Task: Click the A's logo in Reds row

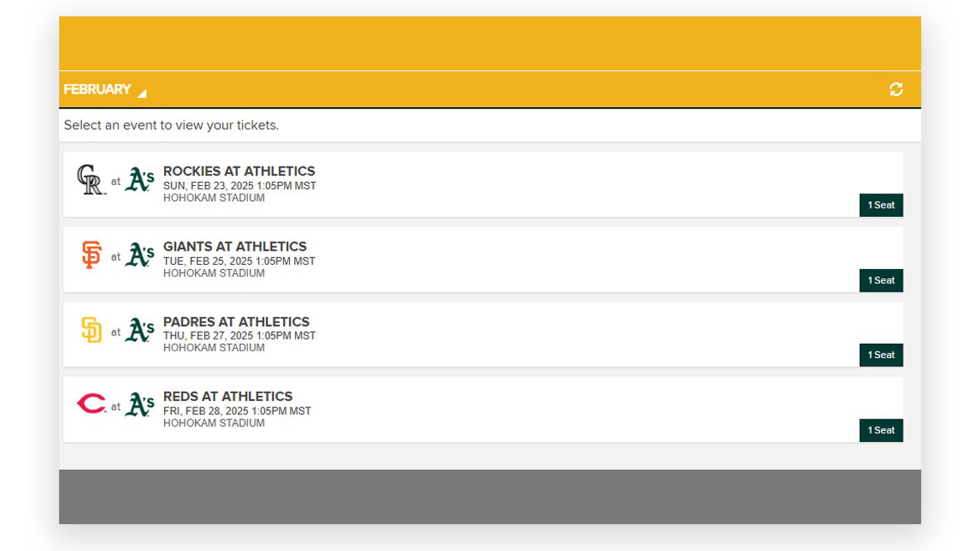Action: coord(139,404)
